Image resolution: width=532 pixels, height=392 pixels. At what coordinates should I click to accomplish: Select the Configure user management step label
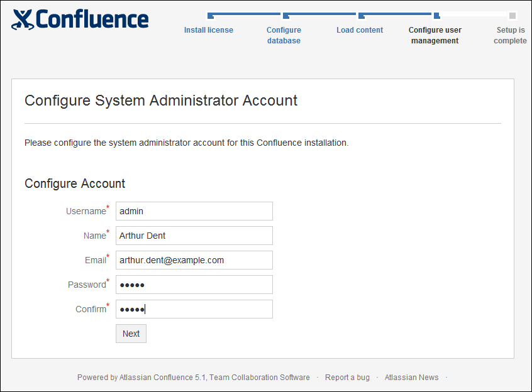pyautogui.click(x=435, y=35)
